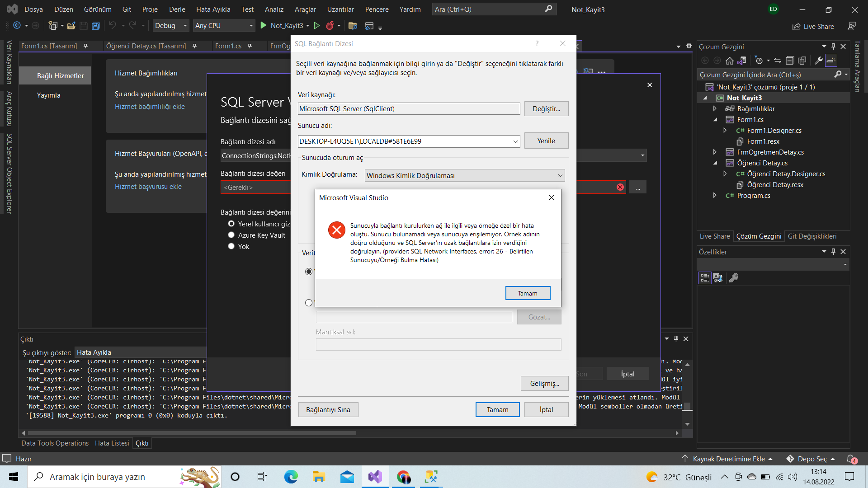
Task: Switch to the Hata Listesi tab
Action: [112, 443]
